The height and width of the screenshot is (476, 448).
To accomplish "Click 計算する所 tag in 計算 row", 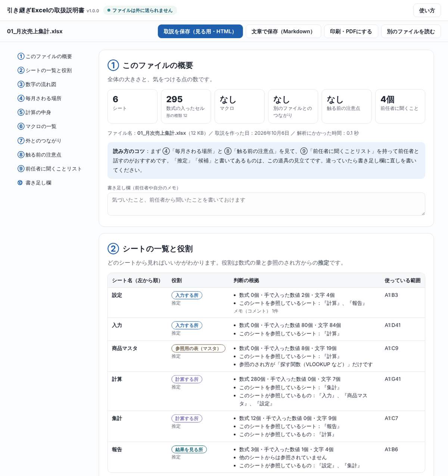I will click(x=187, y=379).
